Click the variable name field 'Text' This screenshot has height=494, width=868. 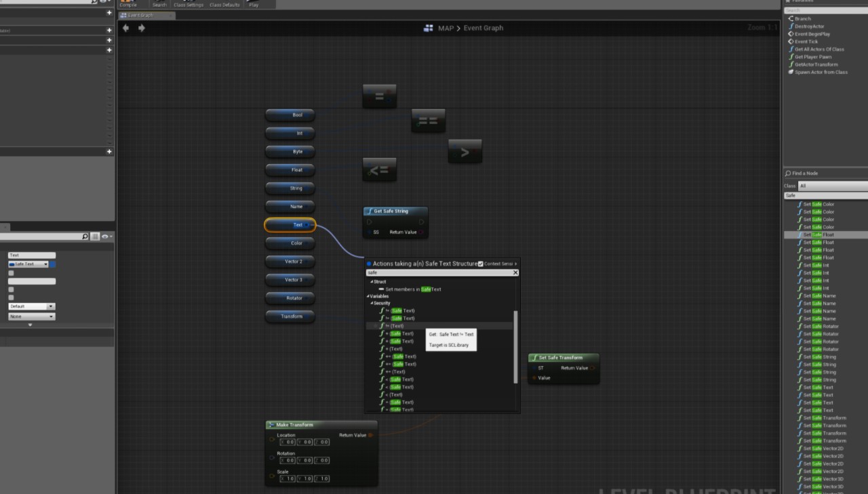point(31,255)
